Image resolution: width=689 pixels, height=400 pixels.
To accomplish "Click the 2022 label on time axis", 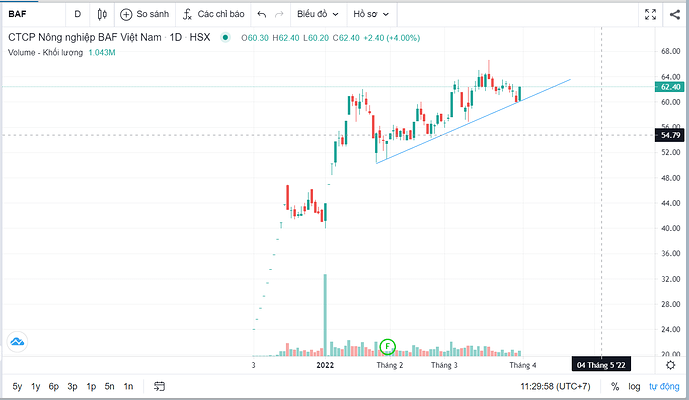I will 325,365.
